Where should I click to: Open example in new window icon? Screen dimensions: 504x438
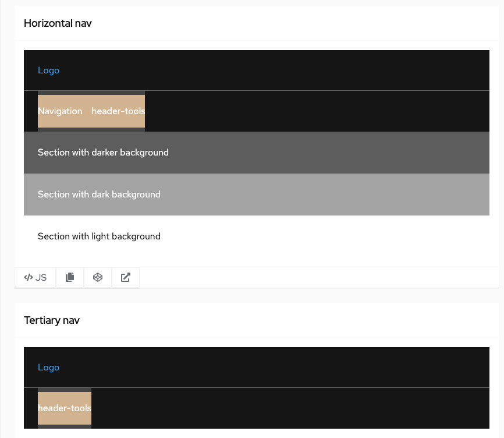[x=125, y=277]
